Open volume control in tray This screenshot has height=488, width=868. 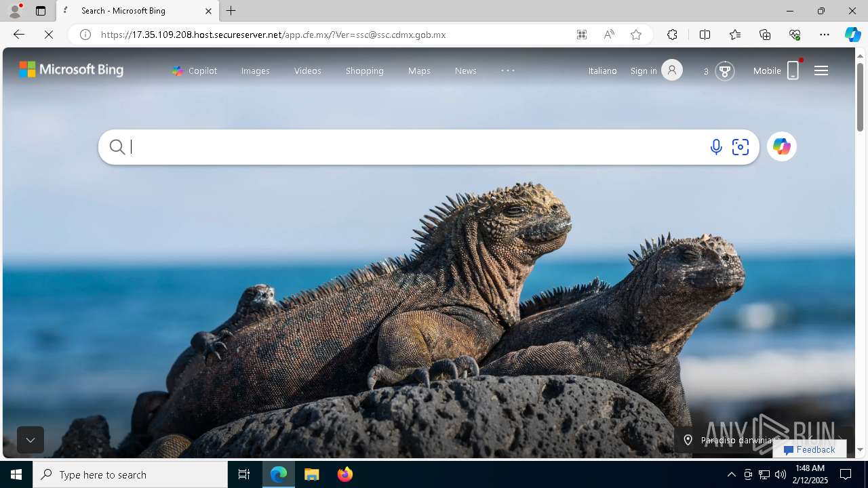(781, 474)
